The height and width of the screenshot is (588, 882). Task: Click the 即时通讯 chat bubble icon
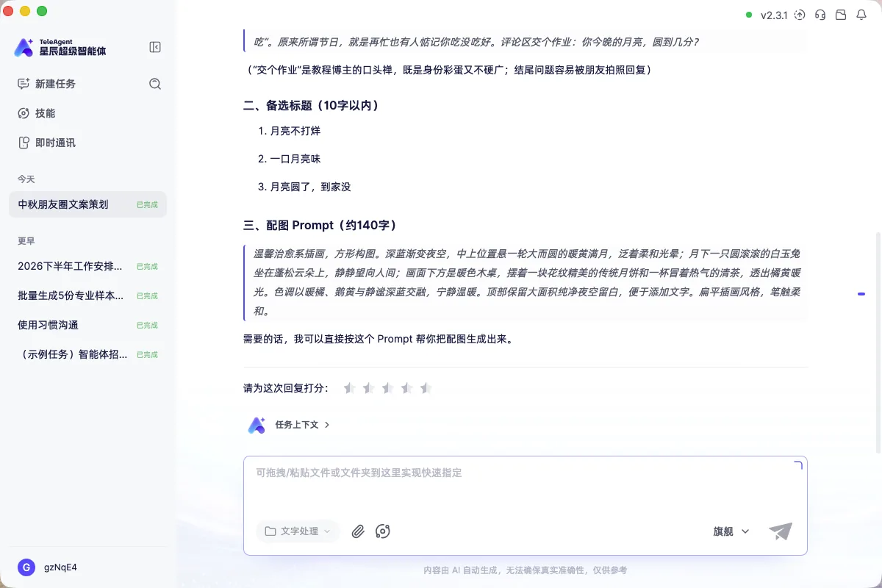coord(24,143)
